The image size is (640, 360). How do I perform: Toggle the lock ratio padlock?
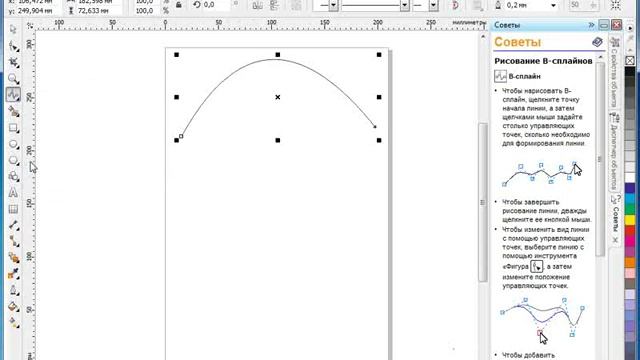pos(178,5)
